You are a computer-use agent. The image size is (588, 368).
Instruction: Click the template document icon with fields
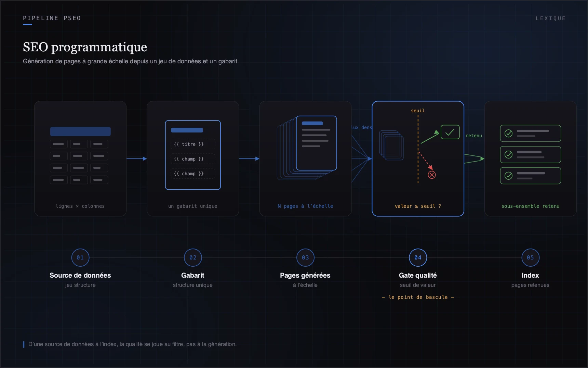[x=193, y=155]
